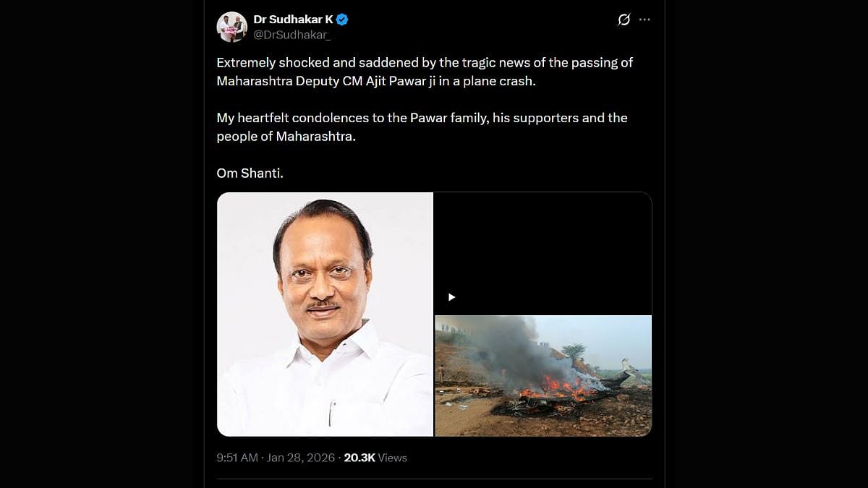
Task: Open Grok explain icon on the post
Action: tap(624, 20)
